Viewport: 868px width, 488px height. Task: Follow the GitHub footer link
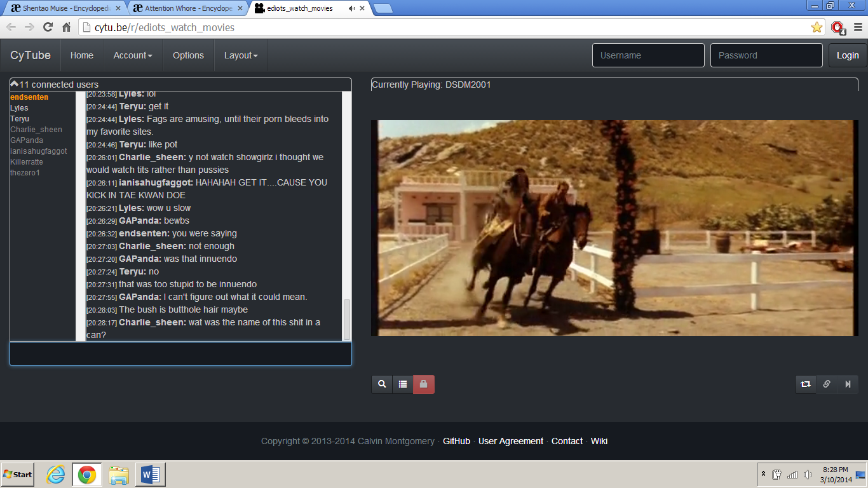456,441
